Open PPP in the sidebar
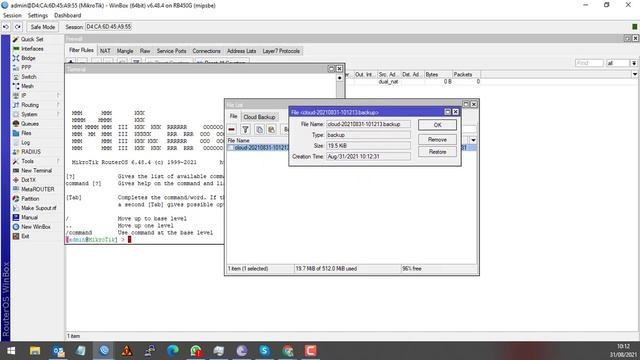The width and height of the screenshot is (640, 360). 26,67
